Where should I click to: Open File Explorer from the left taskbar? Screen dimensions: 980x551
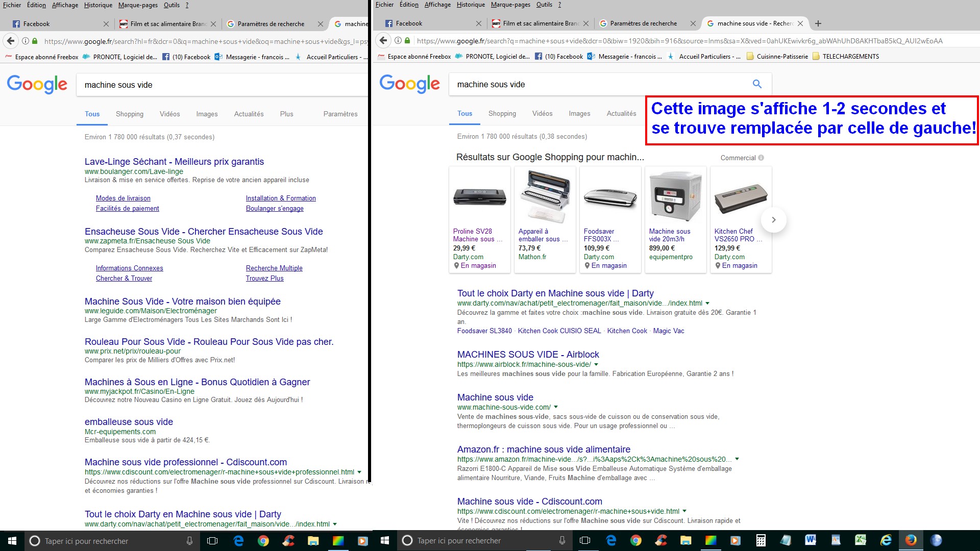[313, 541]
